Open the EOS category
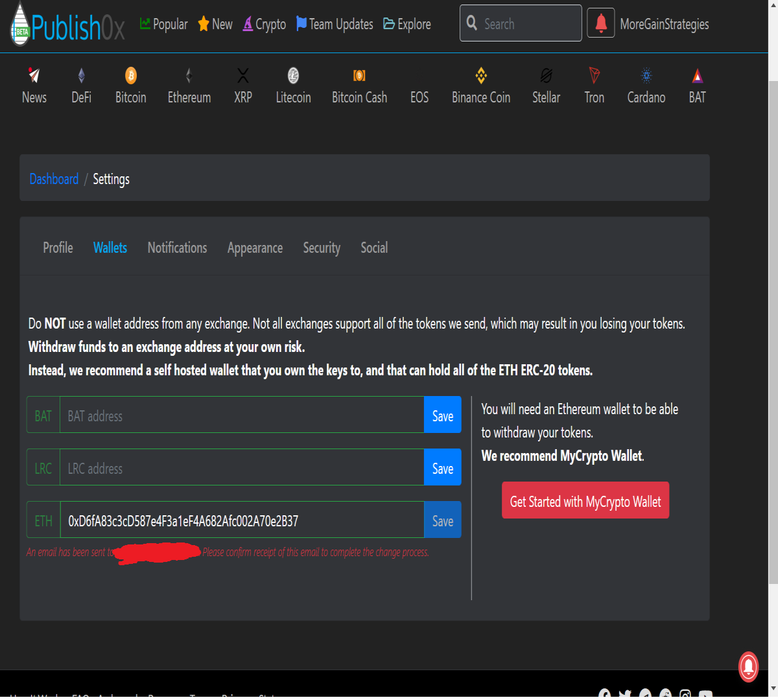This screenshot has height=700, width=778. tap(419, 97)
